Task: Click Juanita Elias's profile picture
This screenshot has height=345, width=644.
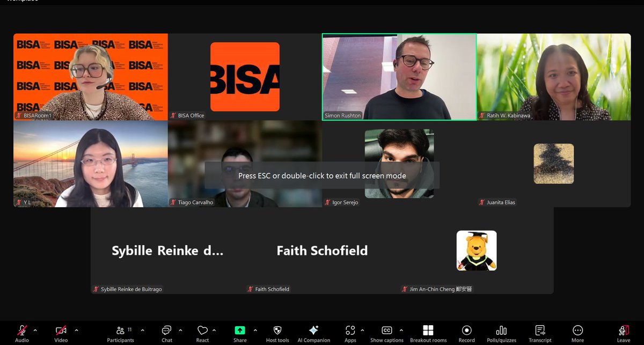Action: click(554, 164)
